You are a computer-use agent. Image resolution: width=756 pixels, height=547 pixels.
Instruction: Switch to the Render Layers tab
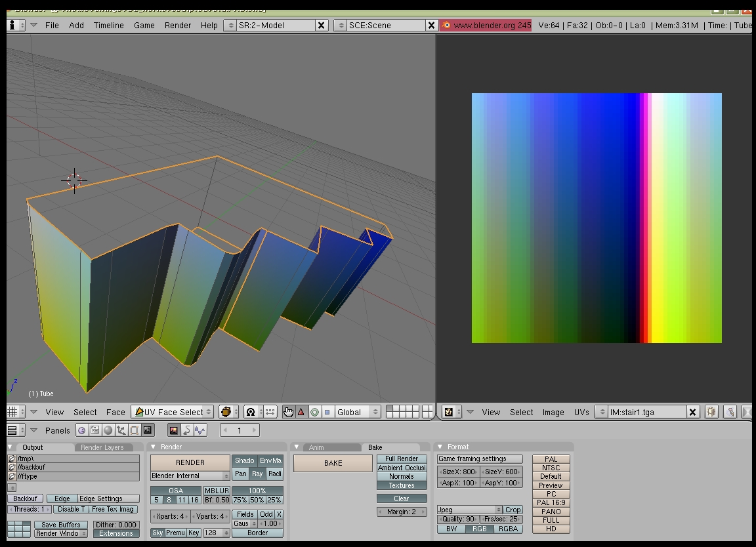tap(102, 447)
